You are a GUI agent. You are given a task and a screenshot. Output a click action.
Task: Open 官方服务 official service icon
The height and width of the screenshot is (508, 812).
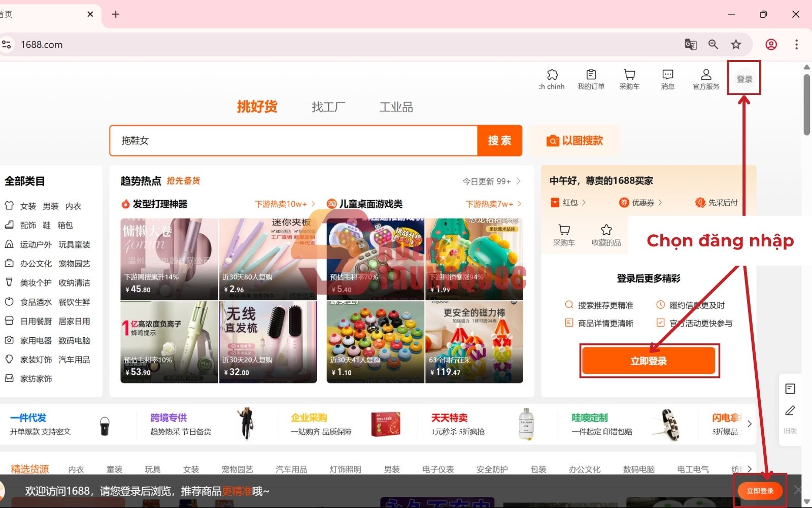(706, 75)
